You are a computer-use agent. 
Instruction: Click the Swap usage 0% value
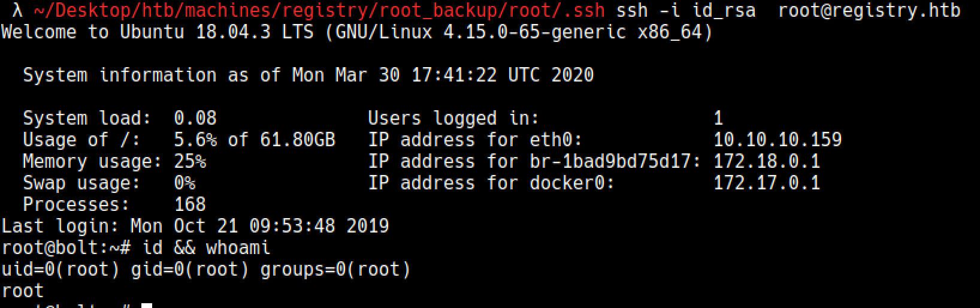coord(184,183)
